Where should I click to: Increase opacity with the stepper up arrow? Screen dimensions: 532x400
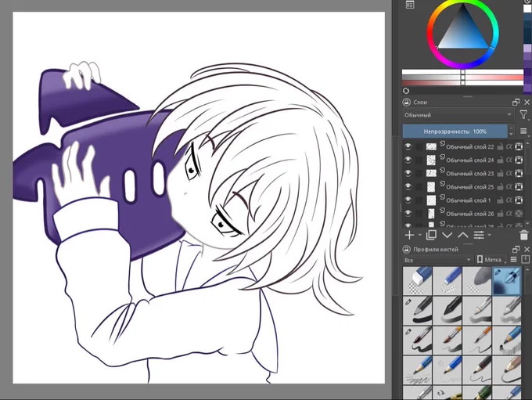(511, 128)
